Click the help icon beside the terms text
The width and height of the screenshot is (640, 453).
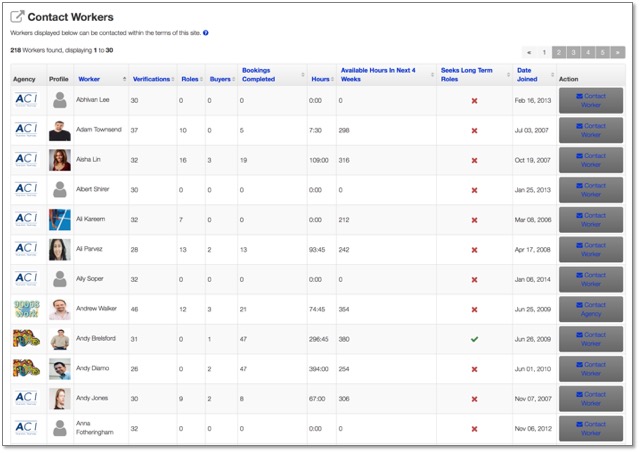(x=206, y=33)
